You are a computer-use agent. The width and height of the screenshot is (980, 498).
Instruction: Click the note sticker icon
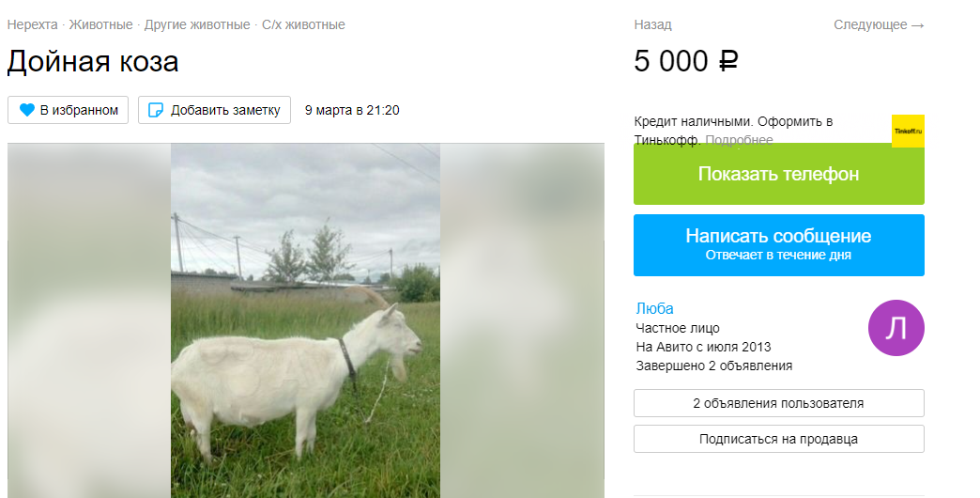click(x=156, y=110)
